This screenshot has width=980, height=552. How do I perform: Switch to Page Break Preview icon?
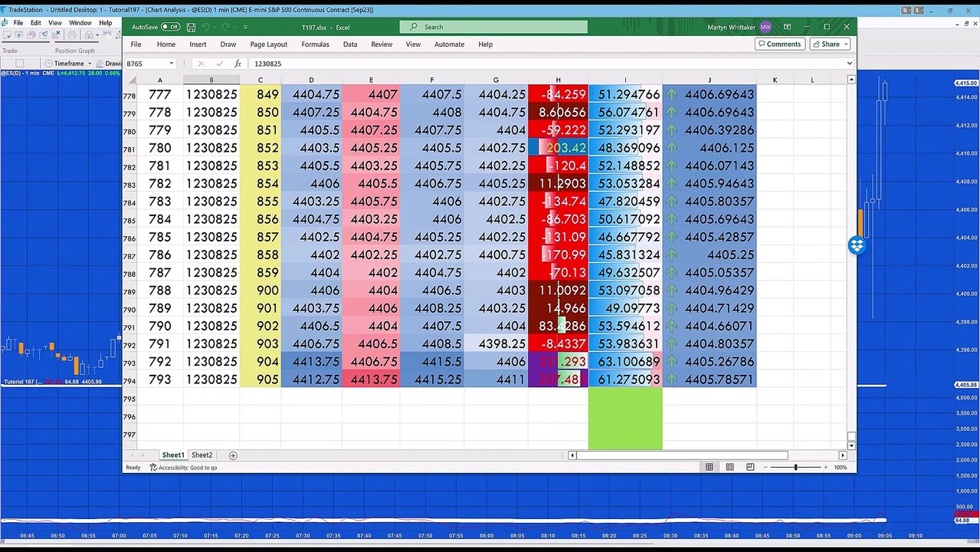click(750, 468)
